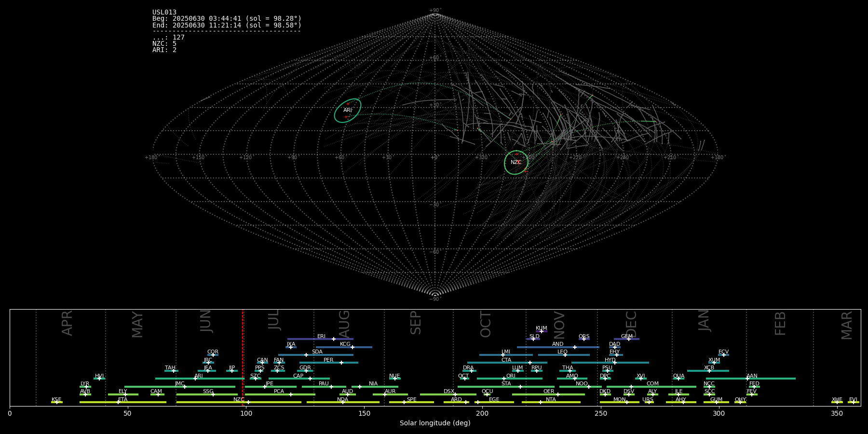
Task: Click the PER shower label on timeline
Action: [x=328, y=360]
